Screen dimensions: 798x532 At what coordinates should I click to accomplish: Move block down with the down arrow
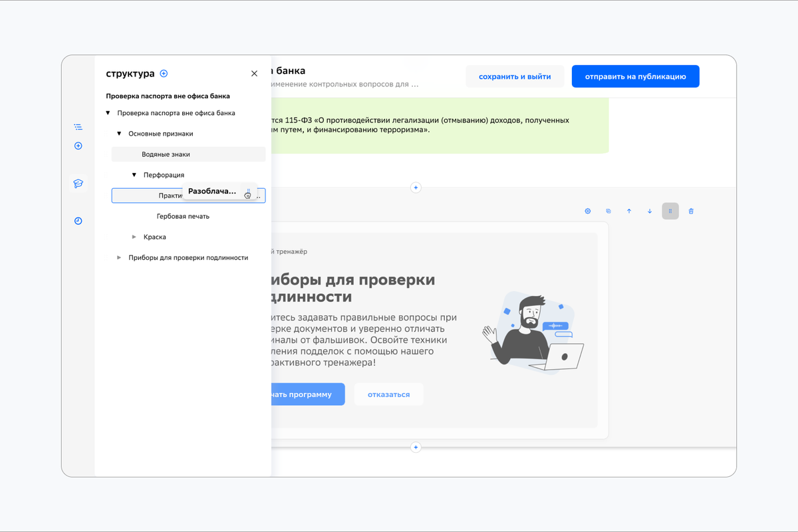pos(650,211)
